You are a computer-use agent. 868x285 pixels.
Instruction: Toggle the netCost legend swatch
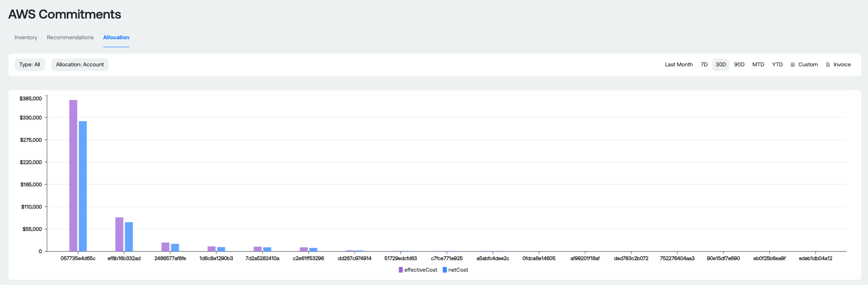click(x=445, y=270)
